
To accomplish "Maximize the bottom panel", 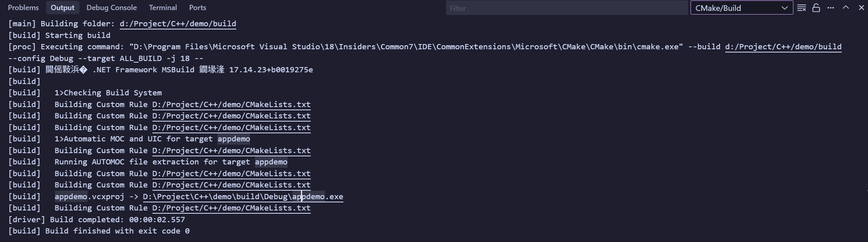I will [x=845, y=7].
